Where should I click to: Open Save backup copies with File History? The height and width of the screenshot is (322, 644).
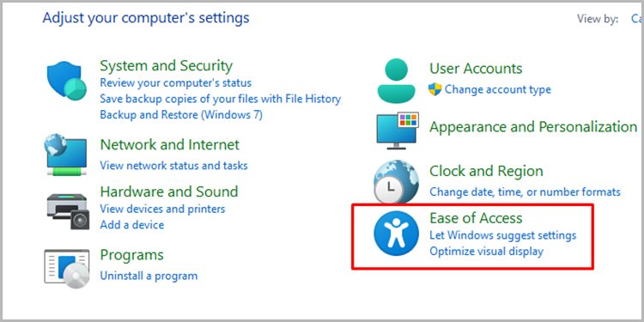221,99
